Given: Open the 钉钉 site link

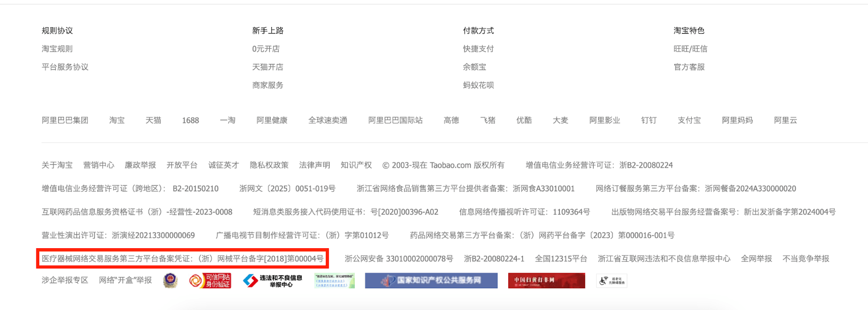Looking at the screenshot, I should tap(649, 120).
